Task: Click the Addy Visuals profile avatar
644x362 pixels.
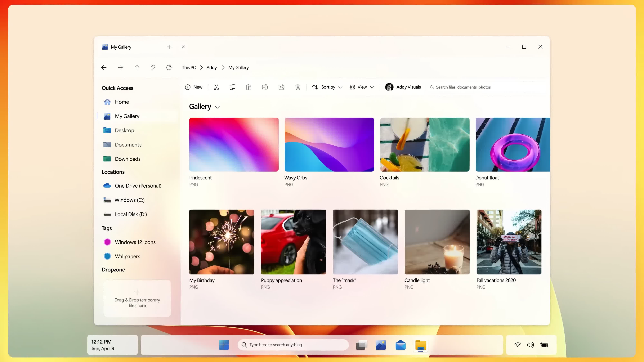Action: [x=389, y=87]
